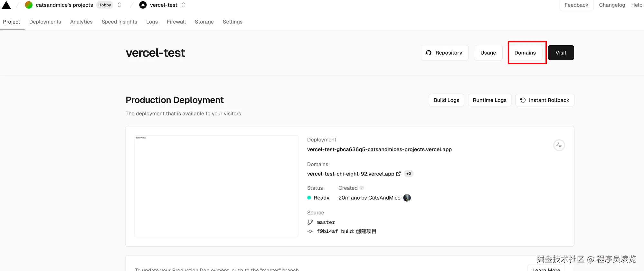Viewport: 644px width, 271px height.
Task: Expand the team switcher chevrons
Action: coord(119,5)
